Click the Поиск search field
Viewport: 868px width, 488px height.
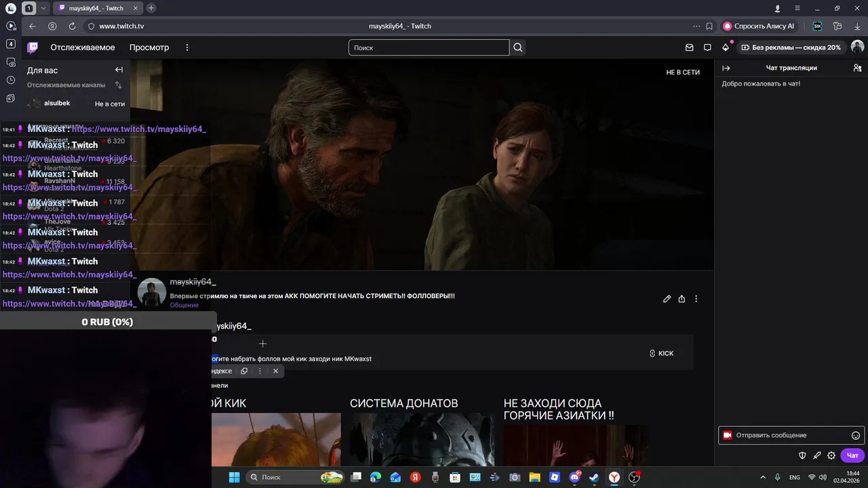click(429, 47)
